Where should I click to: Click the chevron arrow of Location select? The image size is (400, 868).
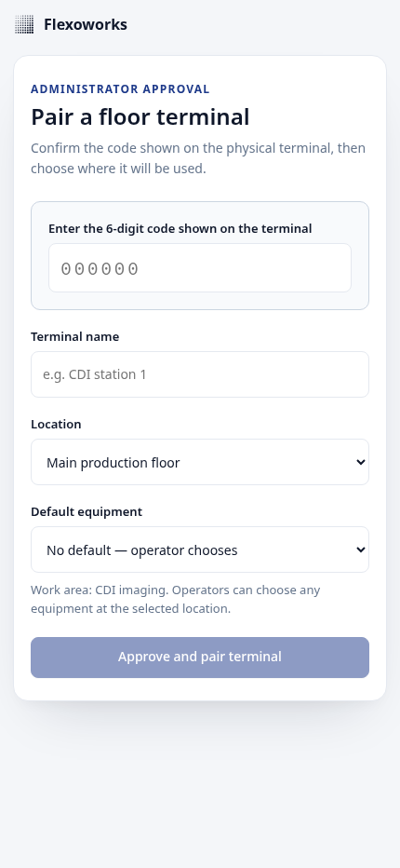coord(361,462)
